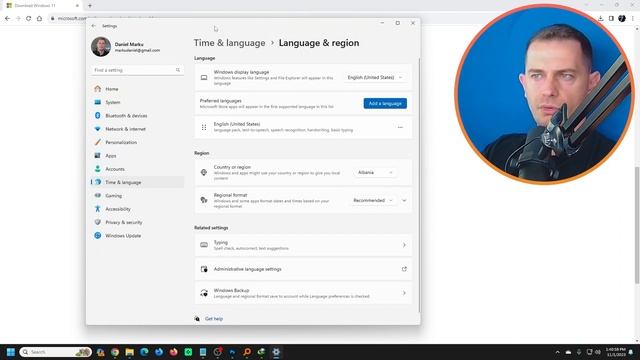The width and height of the screenshot is (640, 360).
Task: Click the Administrative language settings icon
Action: [204, 269]
